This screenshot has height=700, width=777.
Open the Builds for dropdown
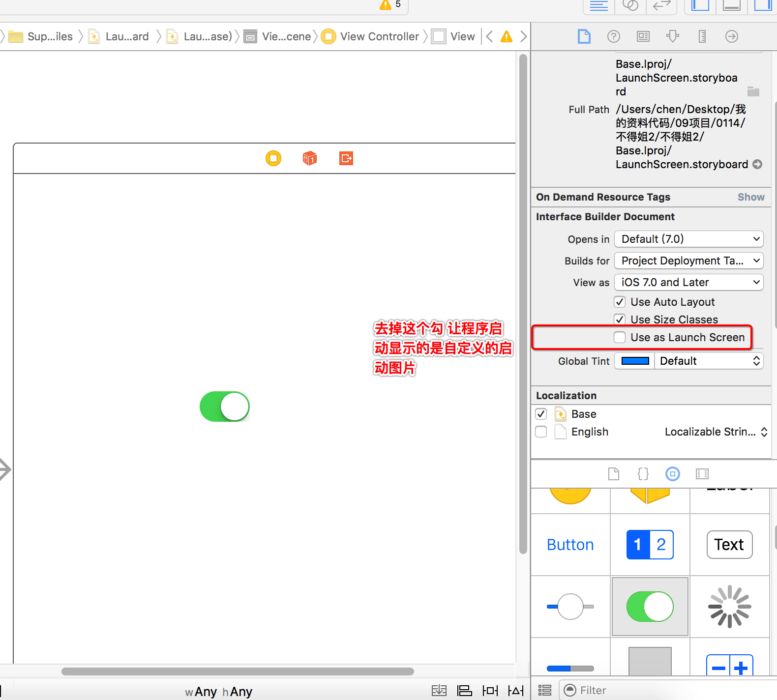click(x=689, y=261)
